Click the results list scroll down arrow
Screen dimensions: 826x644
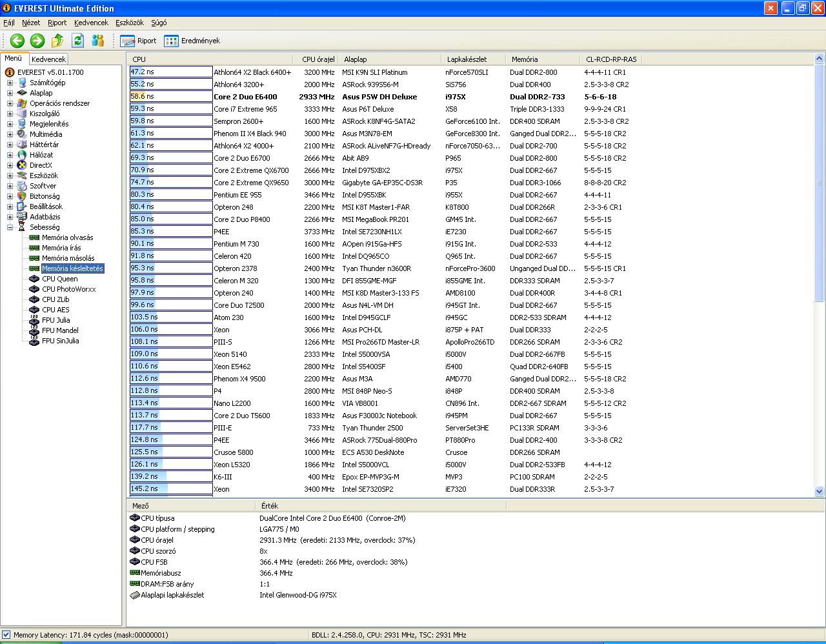[820, 491]
